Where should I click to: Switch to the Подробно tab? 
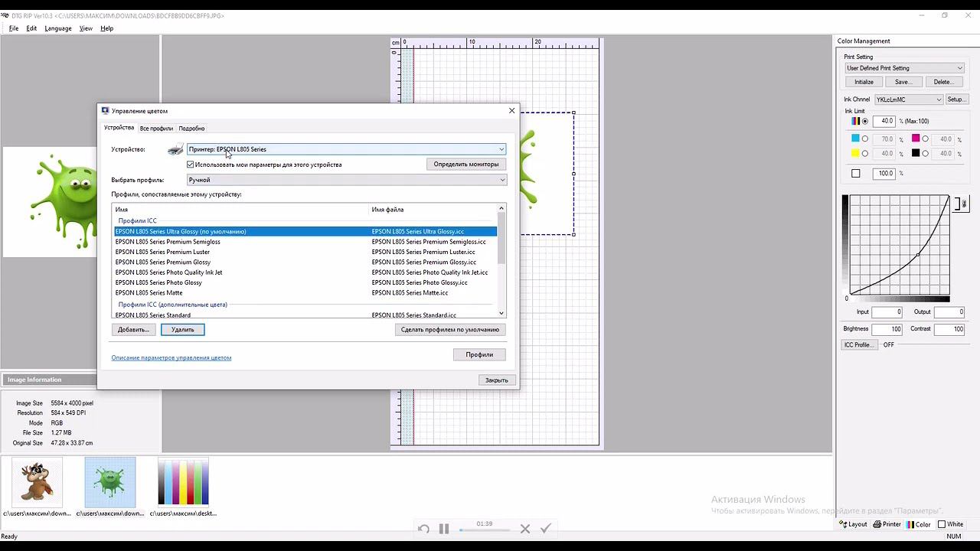(x=191, y=129)
